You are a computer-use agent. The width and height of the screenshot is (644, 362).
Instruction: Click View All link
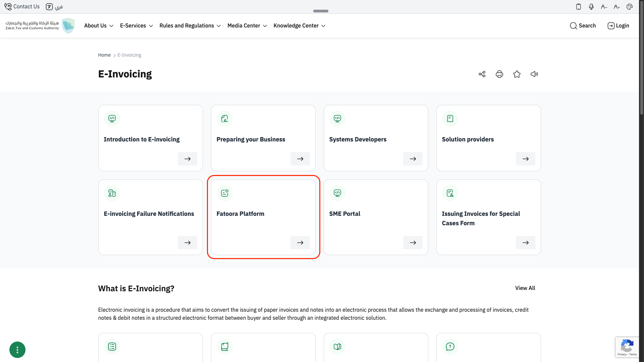[x=525, y=288]
